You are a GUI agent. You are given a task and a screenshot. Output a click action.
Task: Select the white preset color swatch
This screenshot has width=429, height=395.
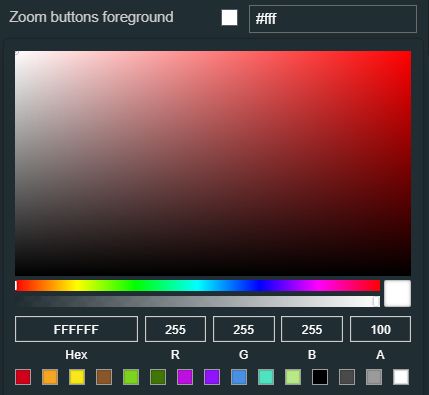point(401,377)
